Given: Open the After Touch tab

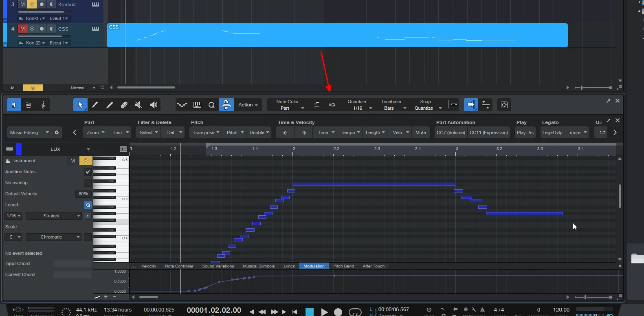Looking at the screenshot, I should (374, 266).
